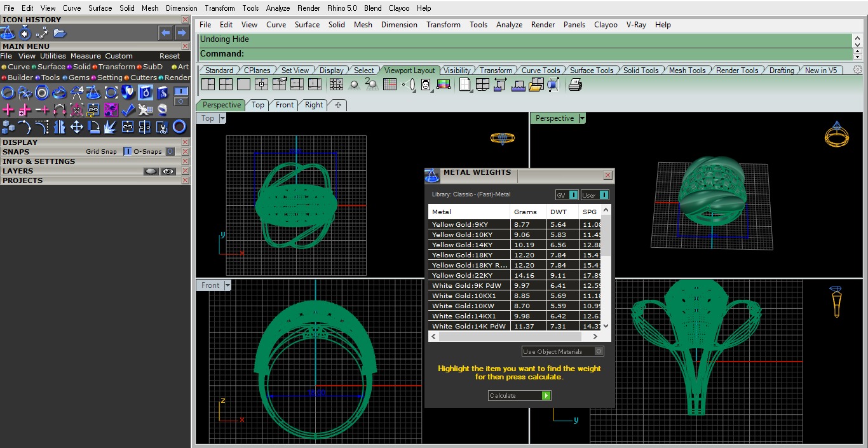Open the camera lens tool icon
The image size is (868, 448).
click(409, 84)
